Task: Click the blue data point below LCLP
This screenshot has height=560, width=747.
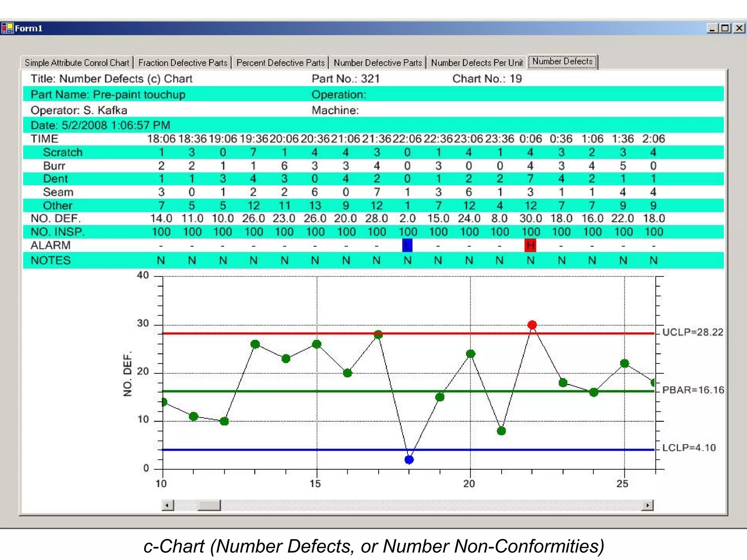Action: [409, 460]
